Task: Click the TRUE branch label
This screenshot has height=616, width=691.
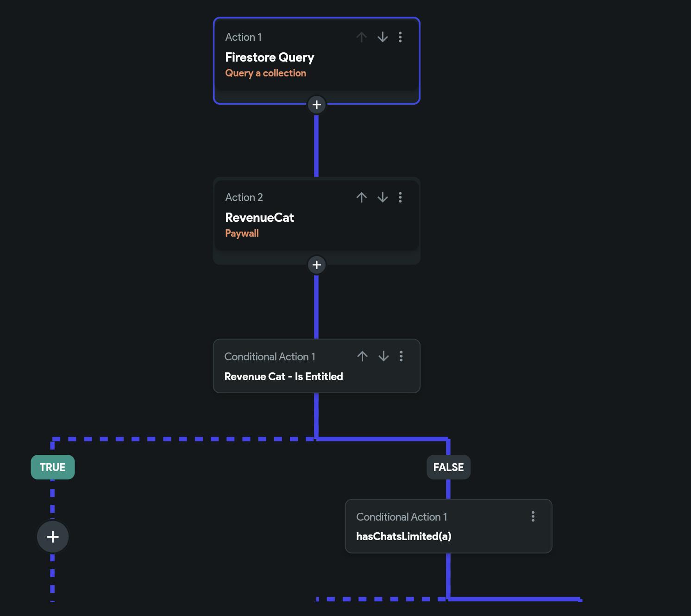Action: coord(53,467)
